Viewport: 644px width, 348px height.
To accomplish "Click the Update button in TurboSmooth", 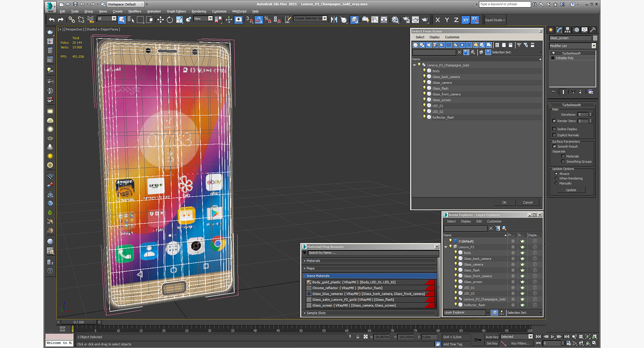I will pyautogui.click(x=571, y=190).
